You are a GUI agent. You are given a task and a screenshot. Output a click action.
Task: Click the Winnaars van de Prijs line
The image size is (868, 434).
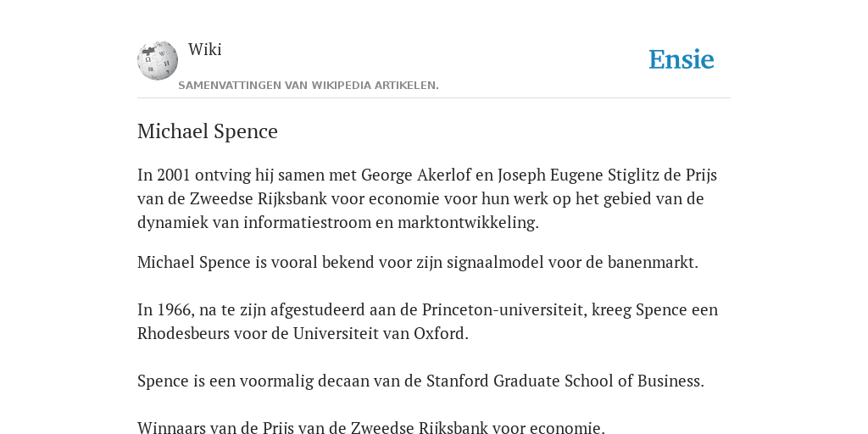pyautogui.click(x=371, y=427)
